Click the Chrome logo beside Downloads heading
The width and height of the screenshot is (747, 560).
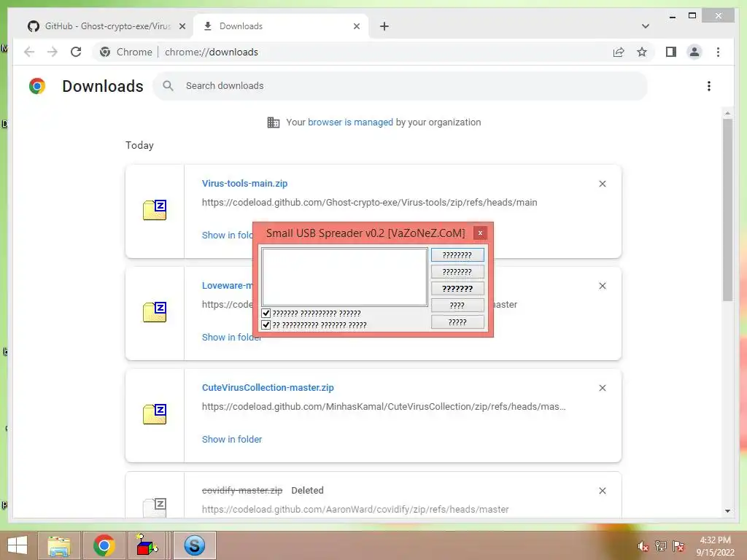point(37,86)
